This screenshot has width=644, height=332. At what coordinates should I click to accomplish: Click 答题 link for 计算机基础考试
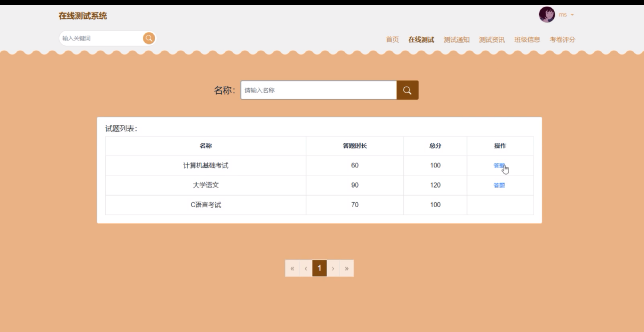pos(499,166)
